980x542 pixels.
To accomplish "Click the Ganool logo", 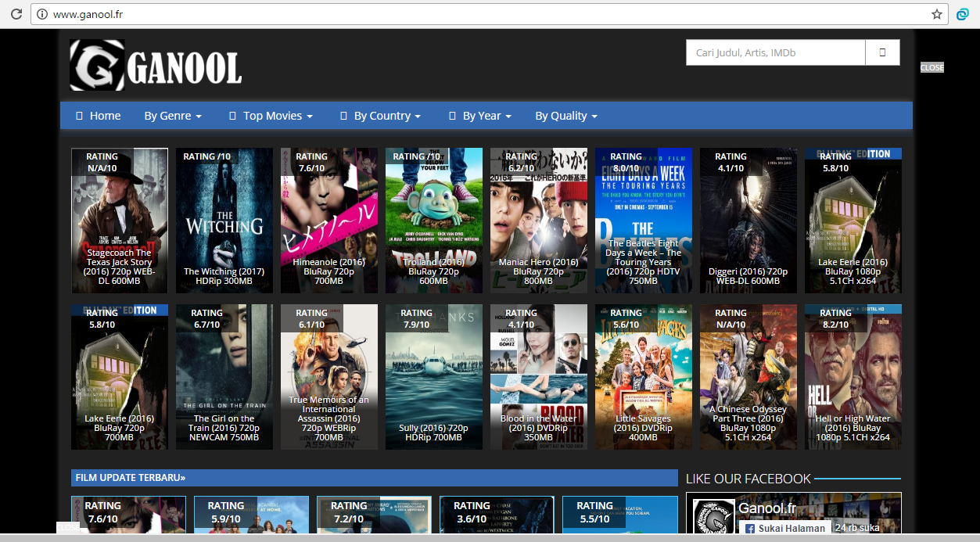I will pos(156,65).
